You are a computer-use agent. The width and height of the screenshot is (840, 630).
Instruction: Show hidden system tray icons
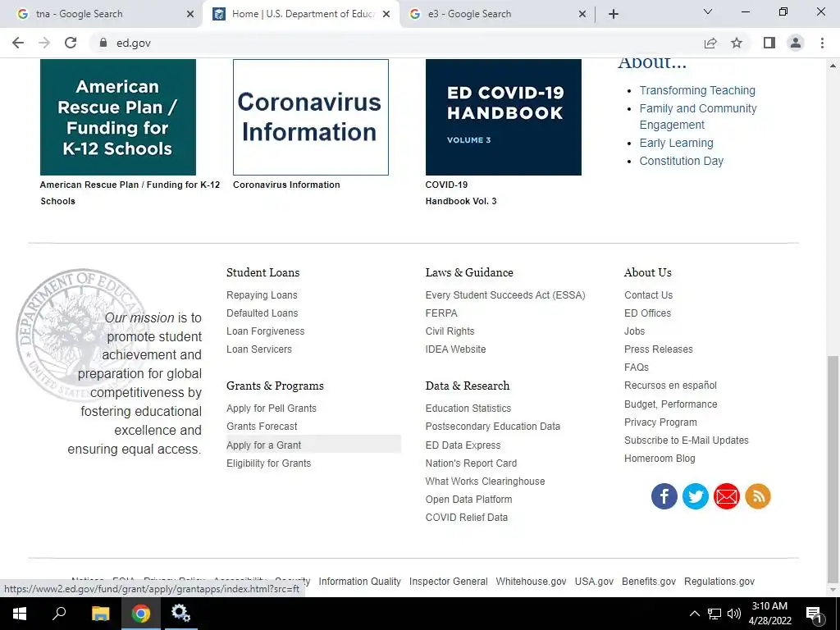[x=694, y=614]
